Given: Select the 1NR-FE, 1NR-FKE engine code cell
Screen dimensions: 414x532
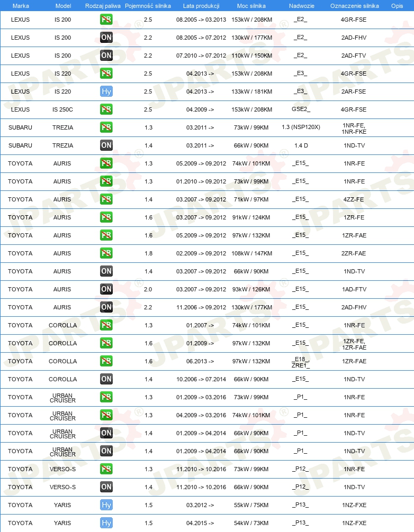Looking at the screenshot, I should 354,129.
